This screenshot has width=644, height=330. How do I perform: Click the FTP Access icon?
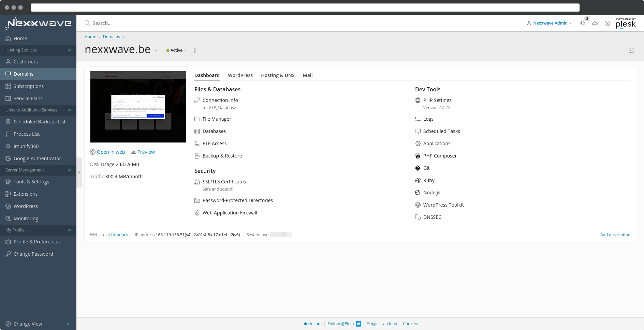[x=197, y=144]
